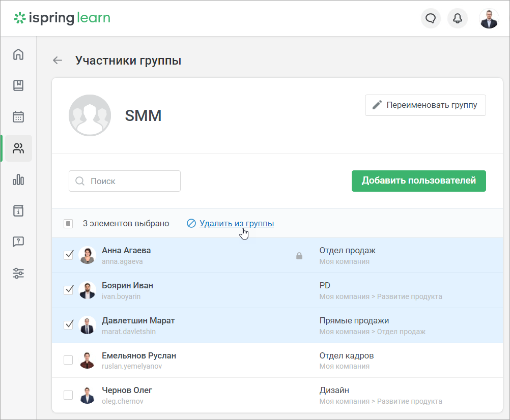Image resolution: width=510 pixels, height=420 pixels.
Task: Open the user name Чернов Олег
Action: tap(127, 390)
